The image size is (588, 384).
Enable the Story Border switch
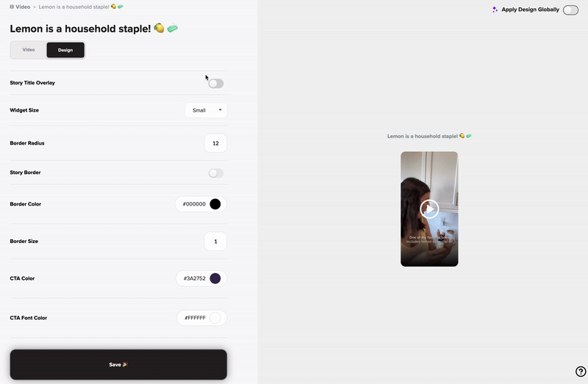216,173
